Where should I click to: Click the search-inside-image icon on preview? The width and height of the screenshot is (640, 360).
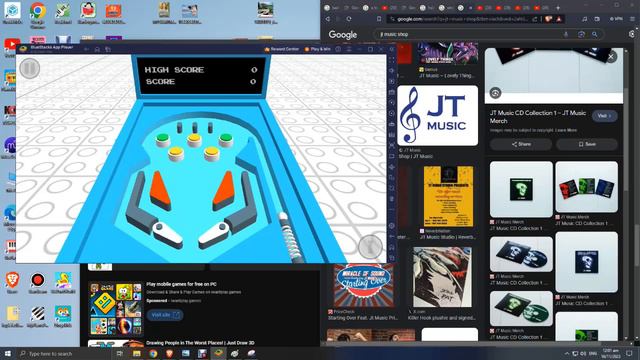tap(495, 93)
